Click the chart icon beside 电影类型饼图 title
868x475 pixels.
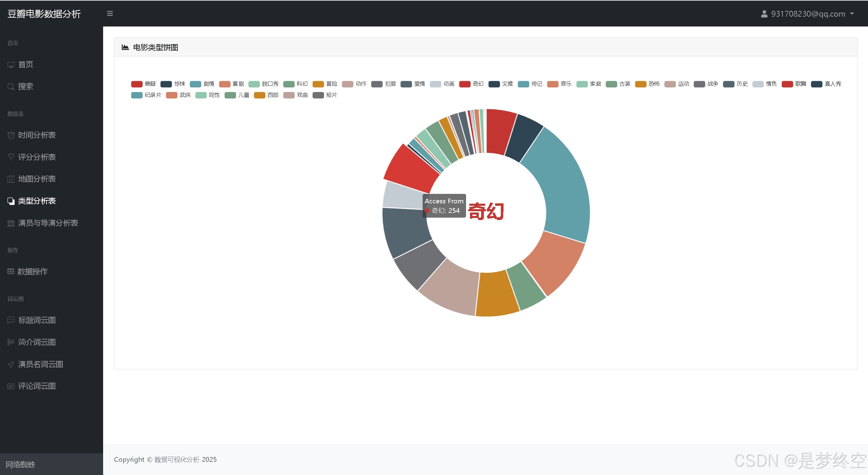point(125,47)
